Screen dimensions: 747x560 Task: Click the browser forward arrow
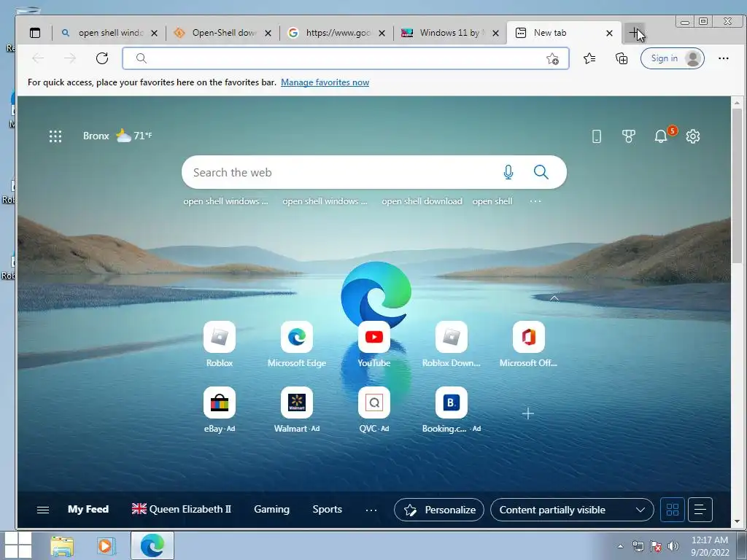tap(70, 58)
